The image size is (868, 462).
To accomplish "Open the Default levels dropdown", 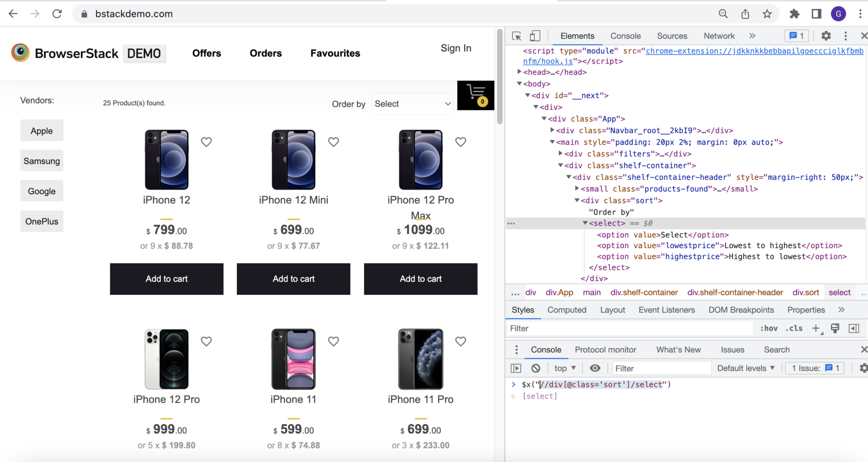I will tap(746, 368).
